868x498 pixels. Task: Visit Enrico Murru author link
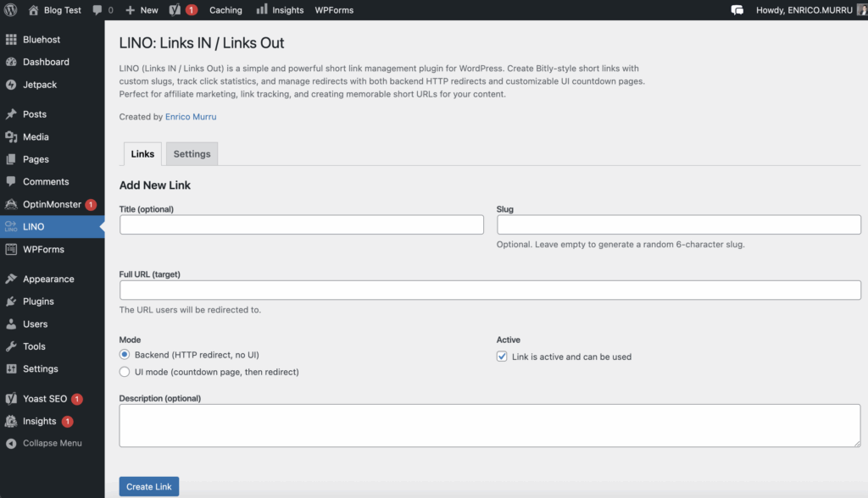click(190, 116)
